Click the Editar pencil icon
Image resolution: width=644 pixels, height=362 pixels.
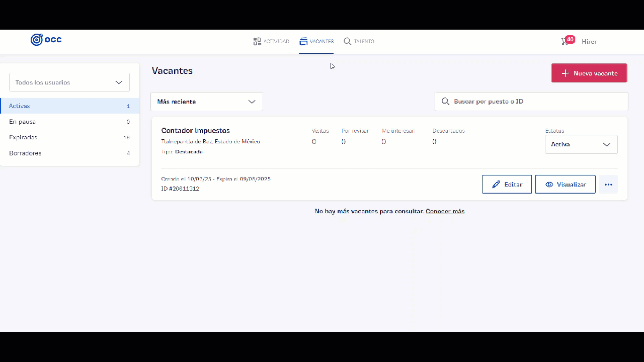(x=496, y=184)
